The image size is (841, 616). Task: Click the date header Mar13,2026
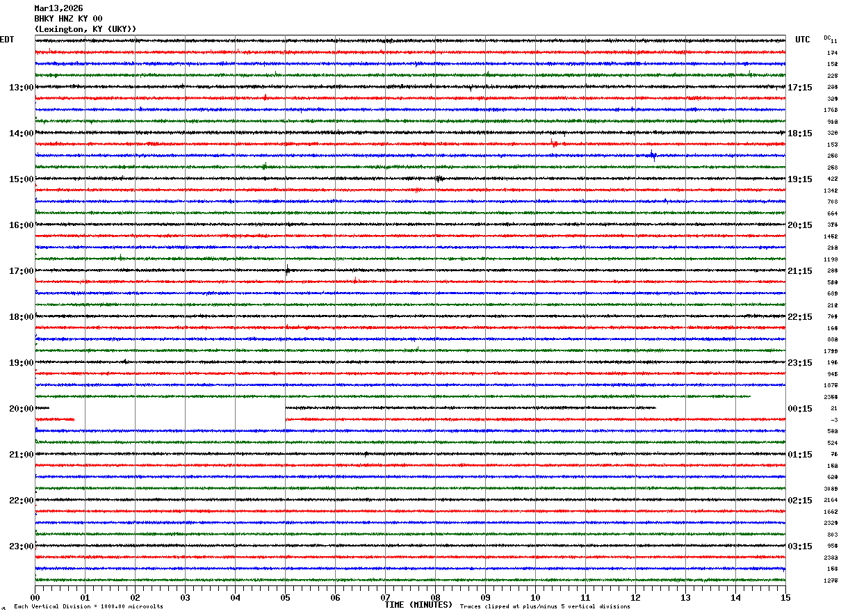[x=58, y=8]
